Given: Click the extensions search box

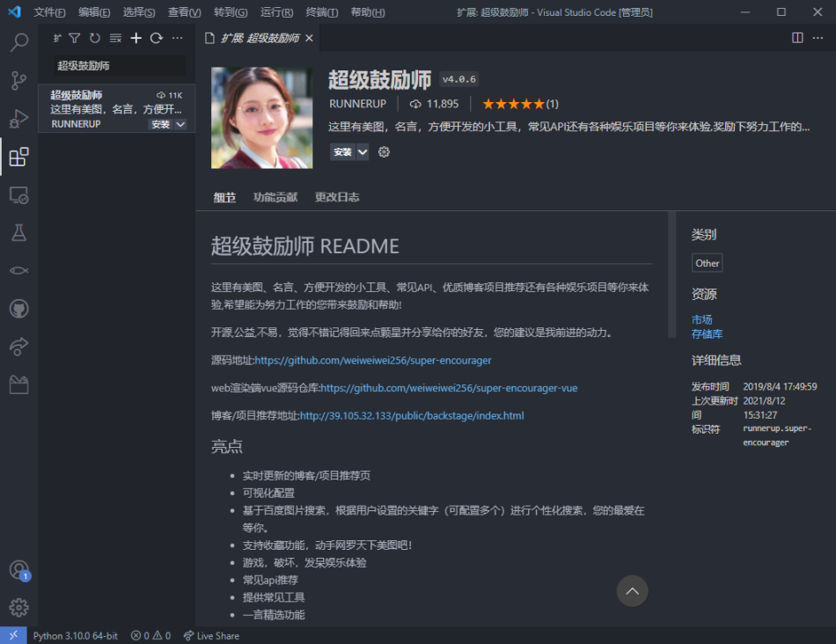Looking at the screenshot, I should [120, 66].
